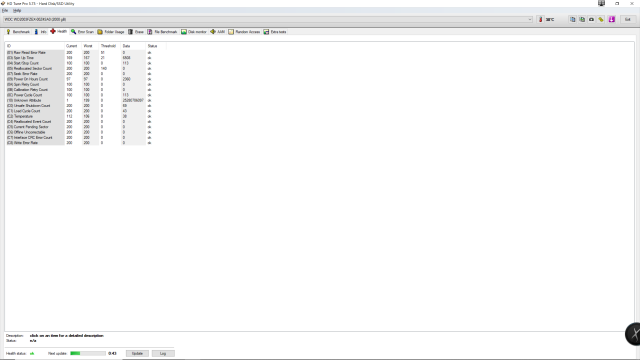Click the Update button
640x360 pixels.
pos(137,353)
